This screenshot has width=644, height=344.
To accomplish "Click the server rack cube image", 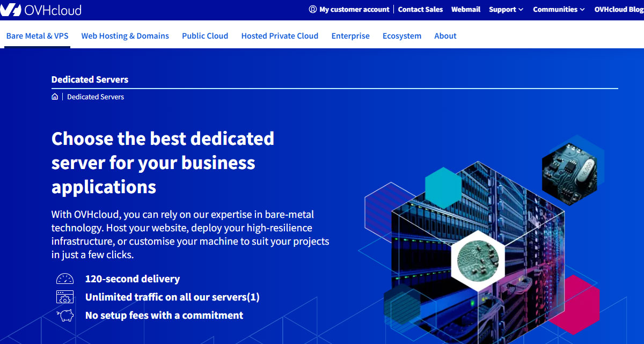I will tap(478, 252).
